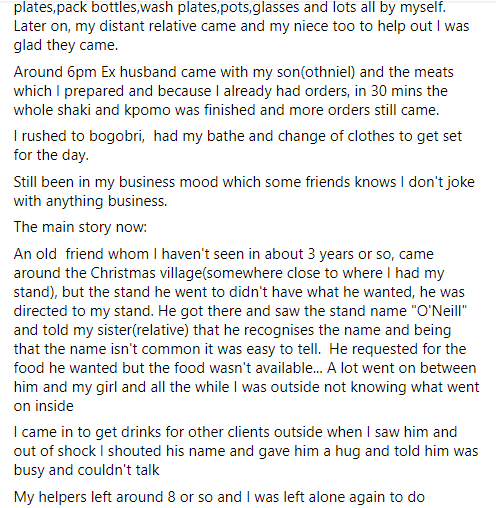Click the phrase "with anything business."
Viewport: 496px width, 508px height.
pyautogui.click(x=90, y=201)
